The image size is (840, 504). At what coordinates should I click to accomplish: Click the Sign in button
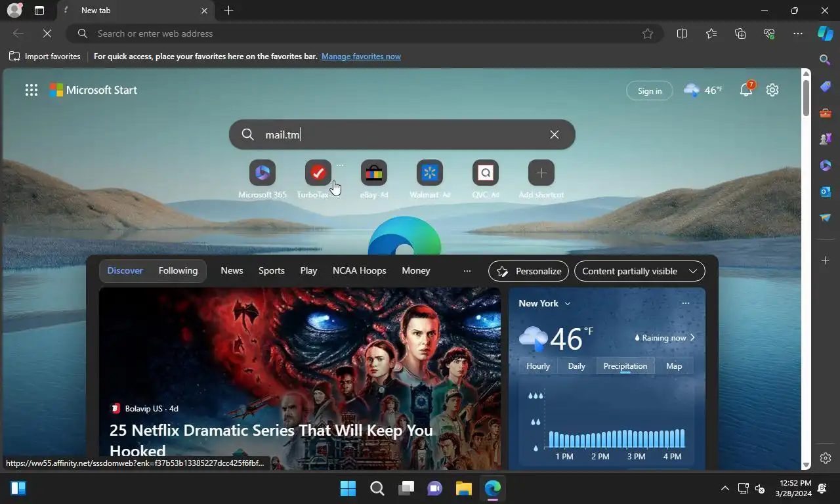[x=650, y=91]
